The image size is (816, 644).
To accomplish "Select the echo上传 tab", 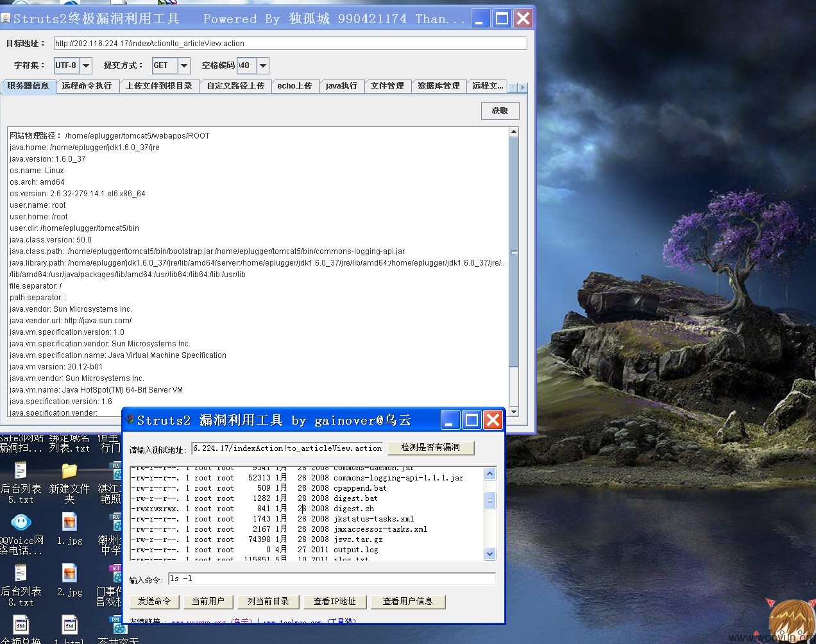I will pos(294,86).
